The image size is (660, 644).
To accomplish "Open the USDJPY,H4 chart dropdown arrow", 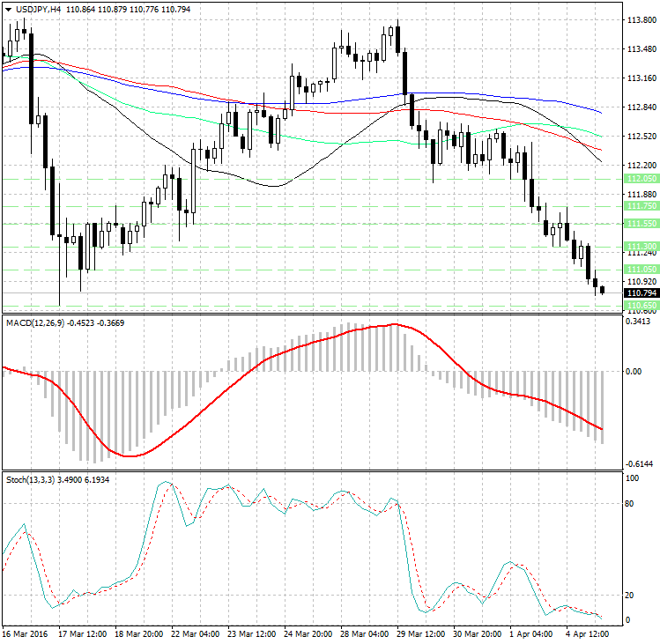I will point(8,10).
